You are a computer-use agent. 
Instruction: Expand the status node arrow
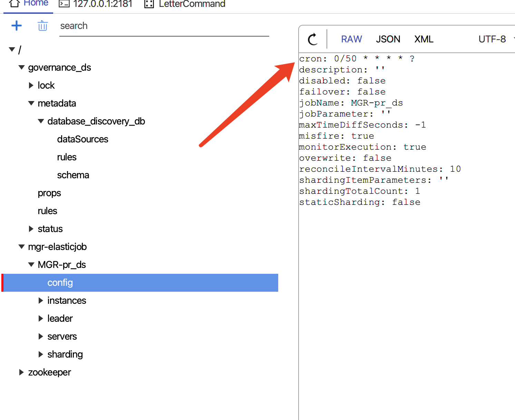point(31,229)
